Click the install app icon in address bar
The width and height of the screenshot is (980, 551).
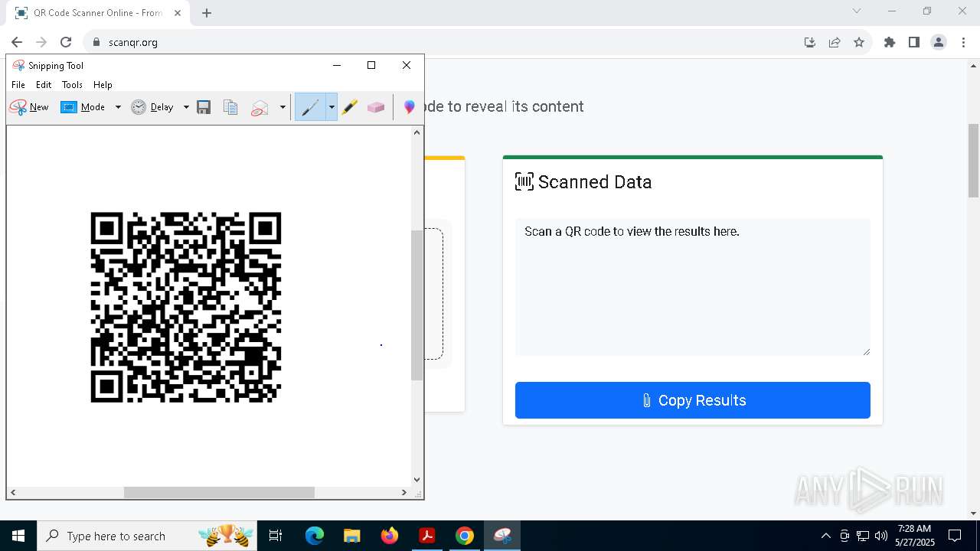pyautogui.click(x=810, y=42)
